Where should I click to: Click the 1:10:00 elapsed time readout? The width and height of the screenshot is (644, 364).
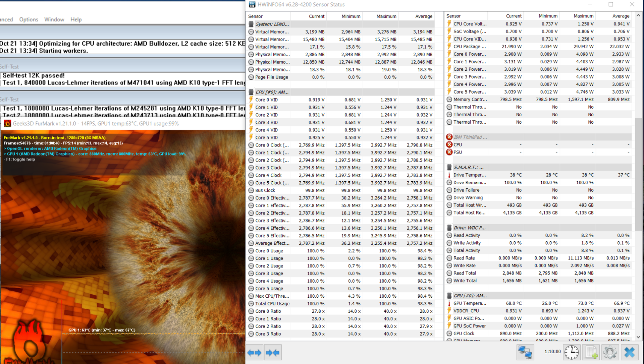pos(552,352)
